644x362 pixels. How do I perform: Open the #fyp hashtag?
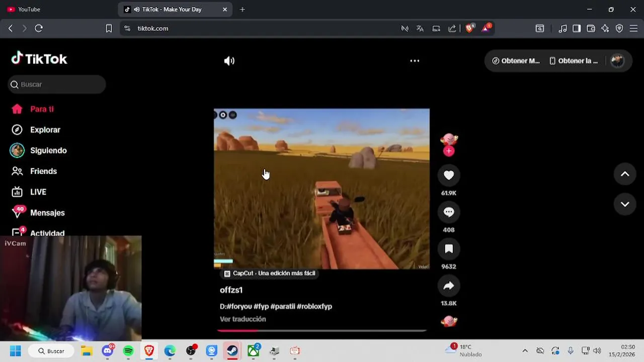(261, 306)
